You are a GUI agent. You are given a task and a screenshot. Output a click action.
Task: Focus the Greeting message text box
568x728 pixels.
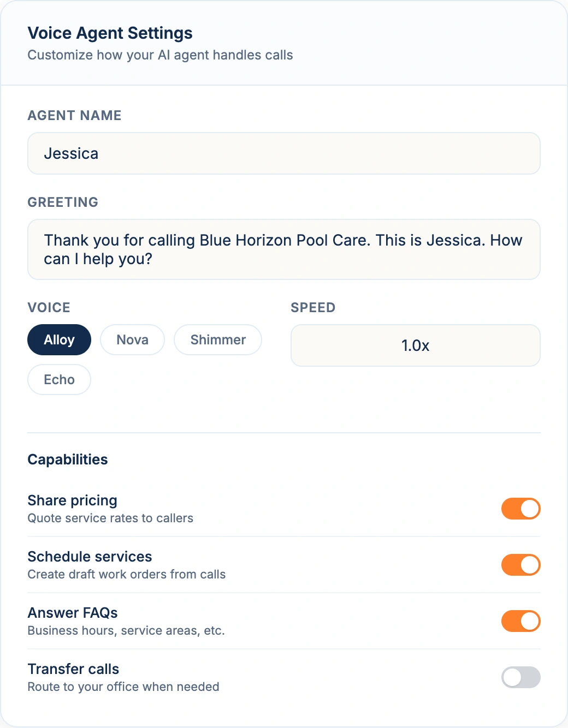tap(284, 249)
